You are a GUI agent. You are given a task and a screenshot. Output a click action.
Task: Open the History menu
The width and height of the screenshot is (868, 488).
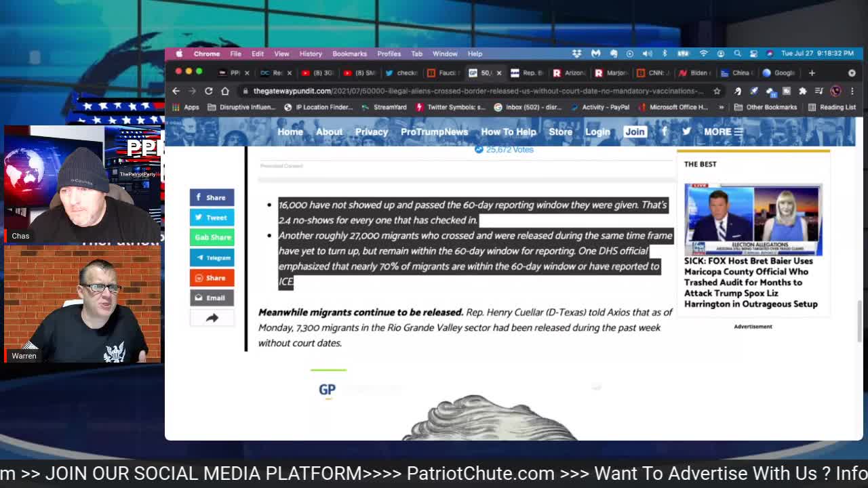[311, 54]
